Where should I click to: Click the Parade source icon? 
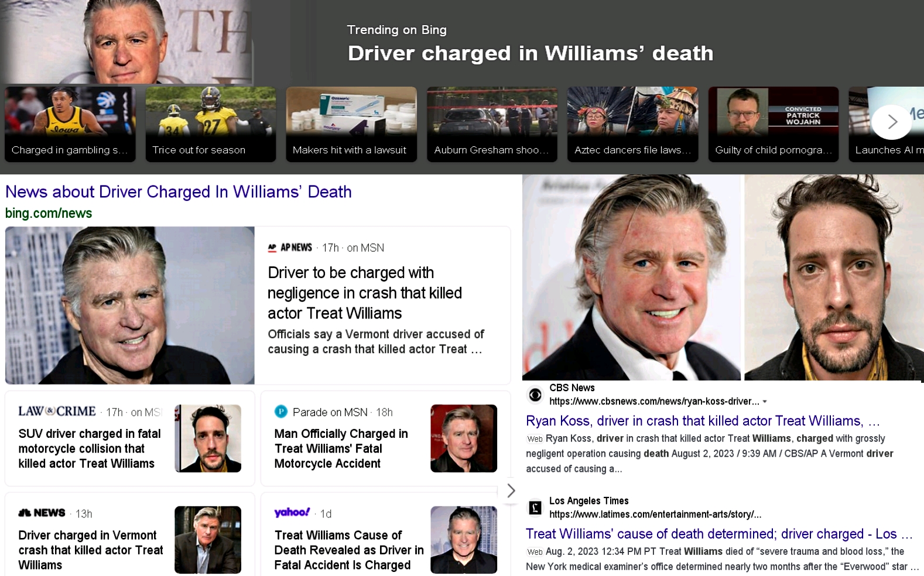[281, 412]
